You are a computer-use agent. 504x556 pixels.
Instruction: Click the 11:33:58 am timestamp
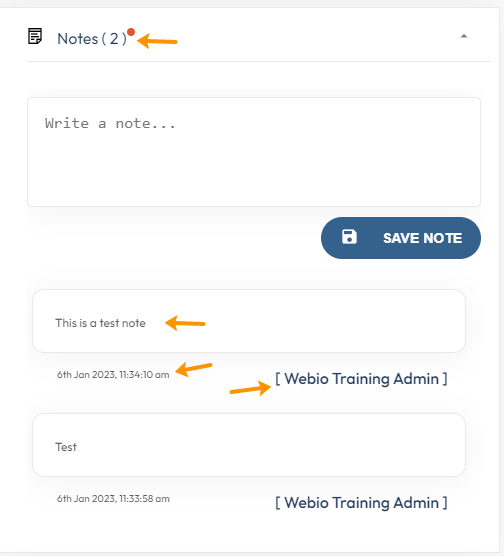[x=113, y=499]
